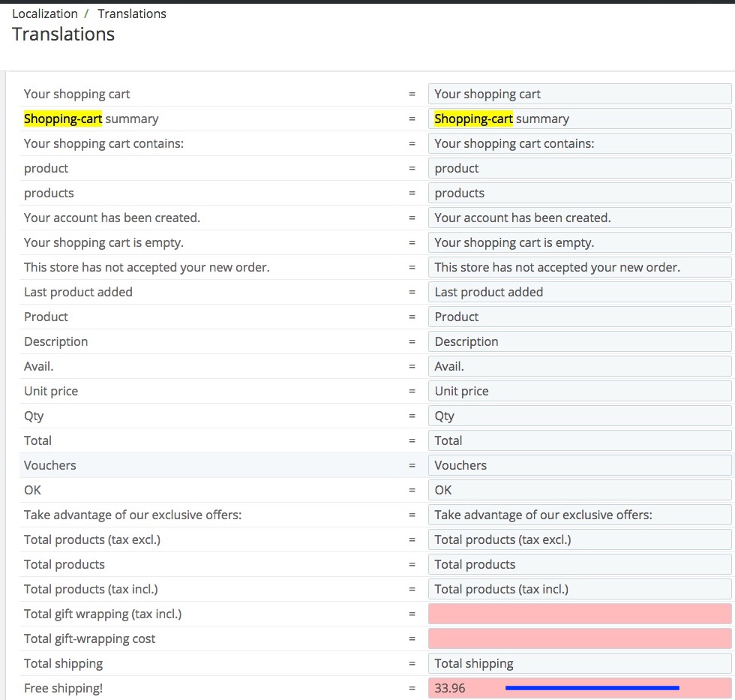Open the Localization breadcrumb link
Viewport: 735px width, 700px height.
(x=45, y=14)
